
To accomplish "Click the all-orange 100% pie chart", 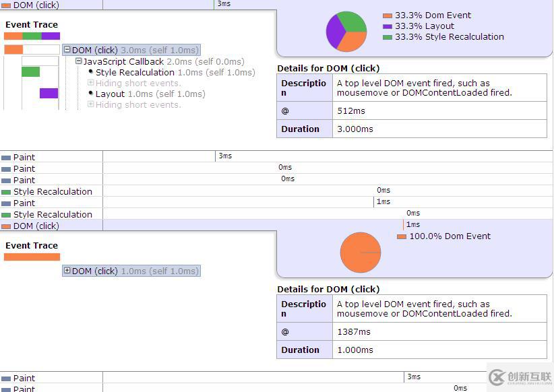I will 361,253.
